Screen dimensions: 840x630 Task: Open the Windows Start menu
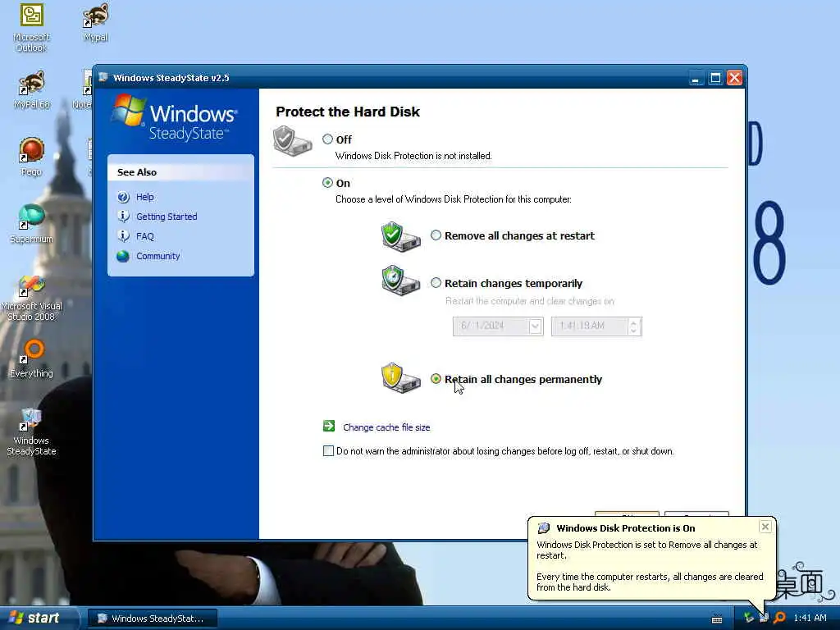pyautogui.click(x=38, y=619)
